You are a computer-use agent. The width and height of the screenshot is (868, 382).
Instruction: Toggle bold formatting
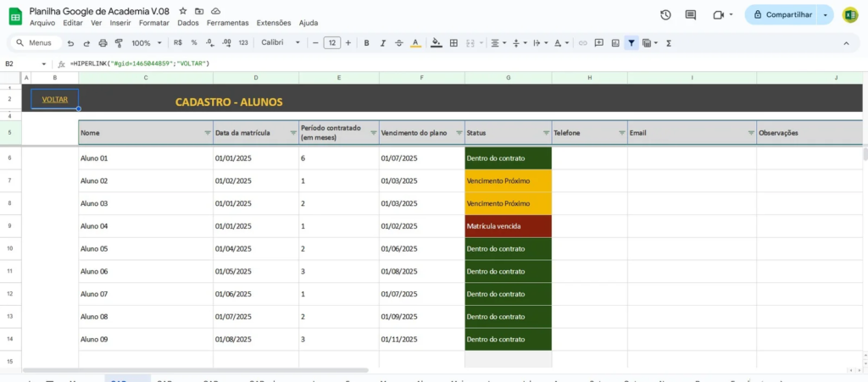click(367, 43)
